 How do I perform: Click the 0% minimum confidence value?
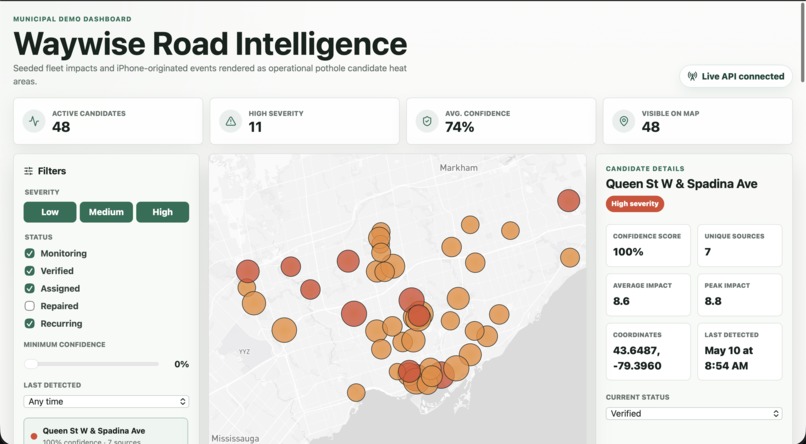[181, 364]
